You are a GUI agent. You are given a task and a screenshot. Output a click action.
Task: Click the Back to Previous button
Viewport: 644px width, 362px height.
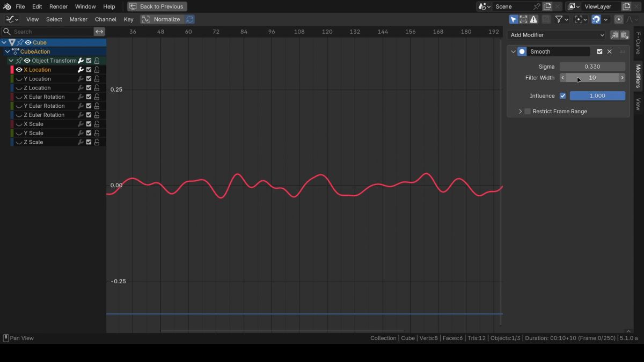point(157,6)
